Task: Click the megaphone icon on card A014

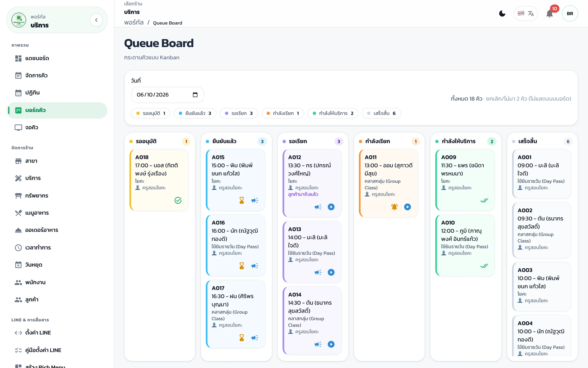Action: [x=318, y=344]
